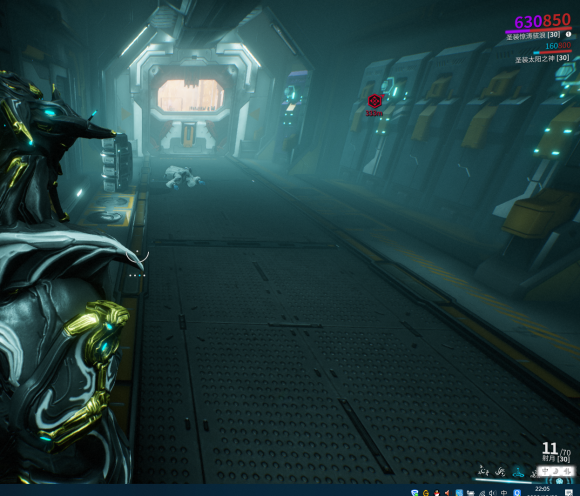Toggle the floating IME bar Chinese mode
This screenshot has width=580, height=496.
click(545, 471)
